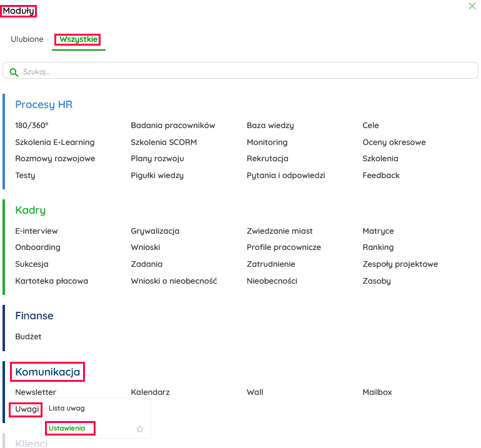Open the Onboarding module
The image size is (481, 448).
tap(37, 247)
